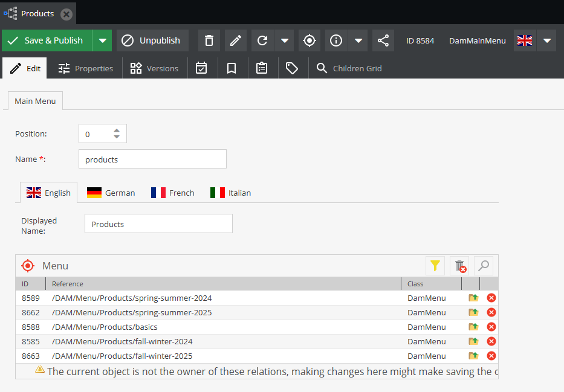The height and width of the screenshot is (392, 564).
Task: Click the rename pencil icon in toolbar
Action: coord(236,40)
